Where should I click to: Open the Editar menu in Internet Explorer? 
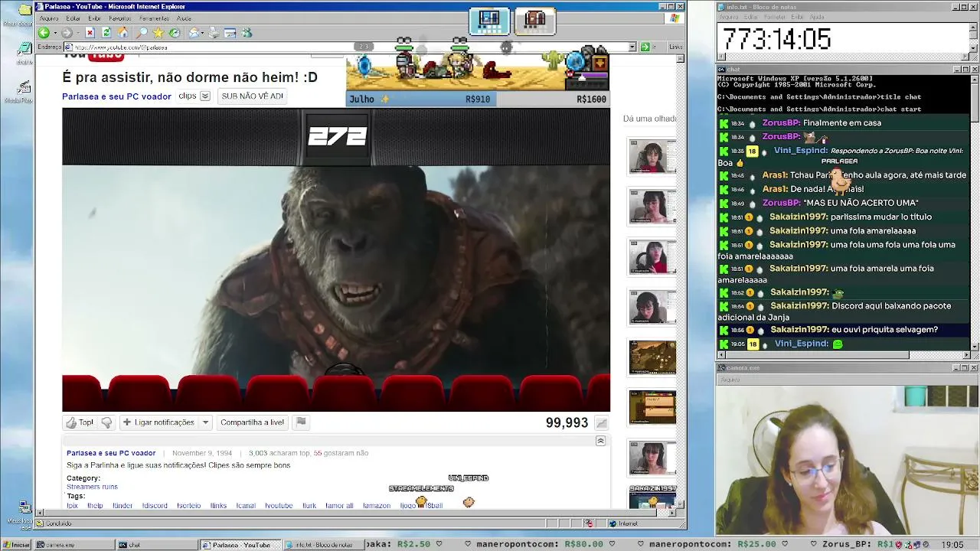(x=73, y=18)
